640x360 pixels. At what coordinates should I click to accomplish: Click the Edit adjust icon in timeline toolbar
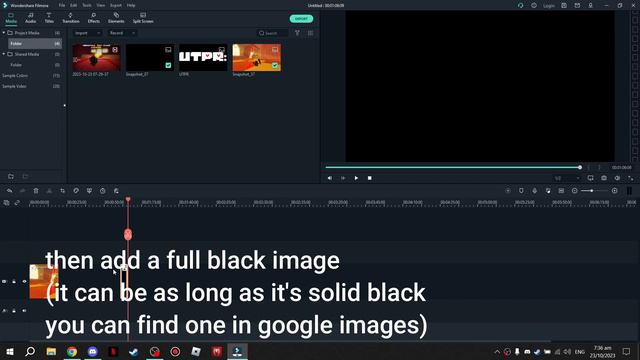(116, 191)
